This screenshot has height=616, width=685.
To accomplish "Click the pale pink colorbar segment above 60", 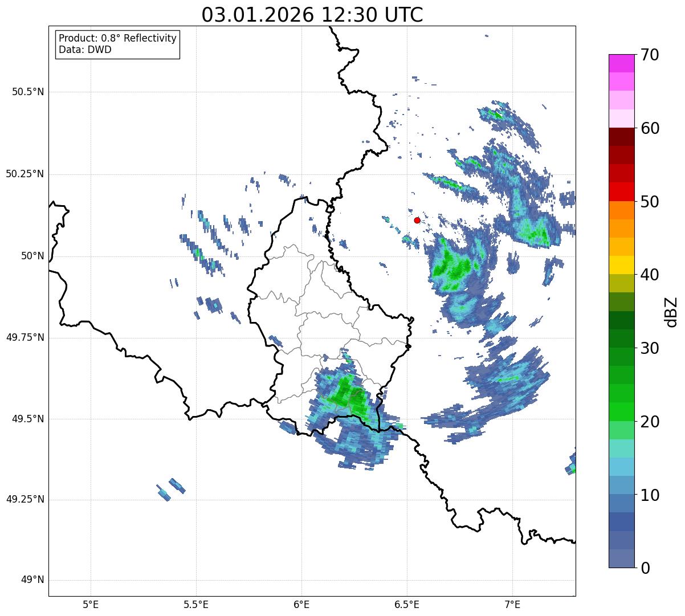I will click(x=621, y=119).
